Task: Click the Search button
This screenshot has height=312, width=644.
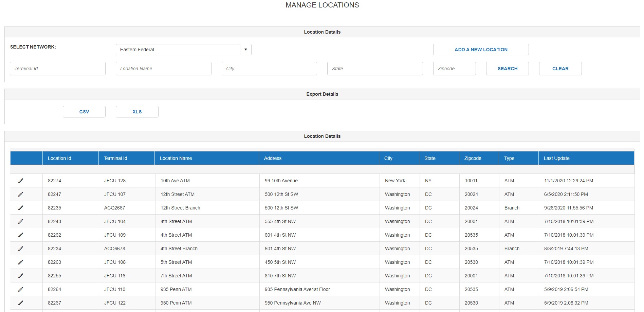Action: pyautogui.click(x=508, y=69)
